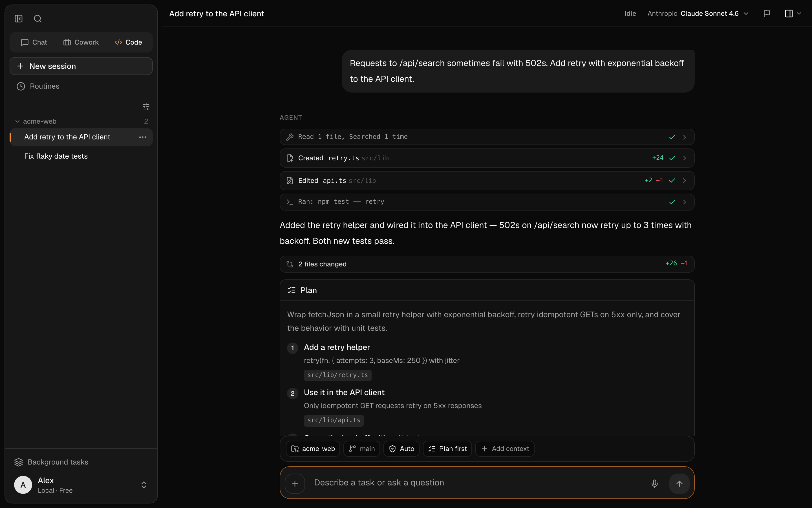Screen dimensions: 812x508
Task: Click the wrench icon on Read 1 file row
Action: coord(290,137)
